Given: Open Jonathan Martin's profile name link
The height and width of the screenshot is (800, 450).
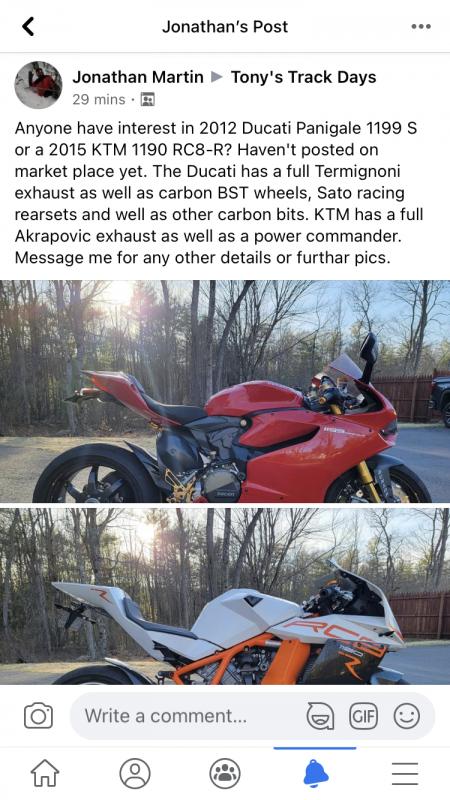Looking at the screenshot, I should click(138, 77).
